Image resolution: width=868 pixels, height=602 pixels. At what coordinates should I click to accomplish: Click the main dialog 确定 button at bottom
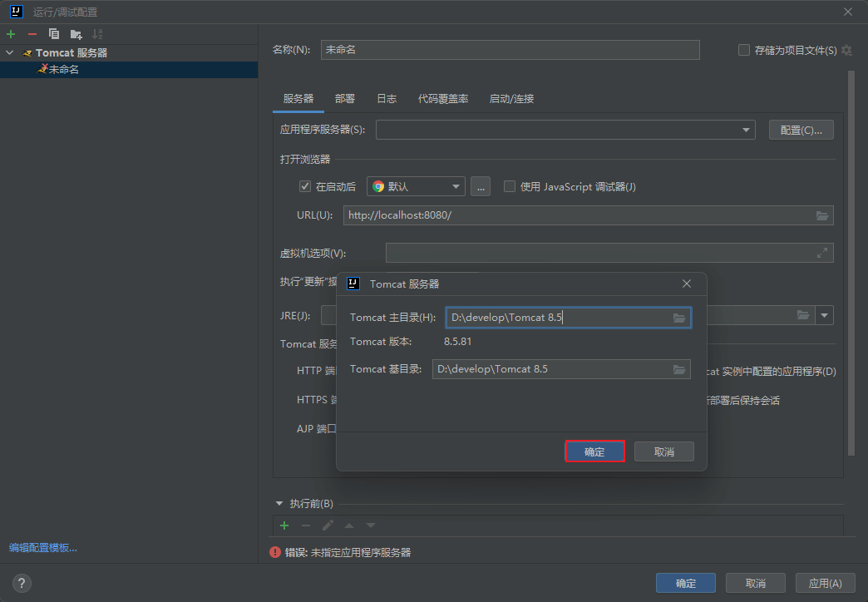685,583
